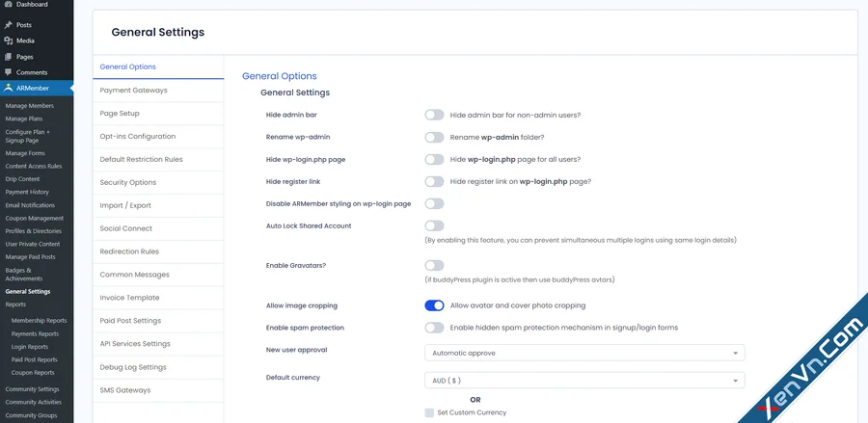Open the Debug Log Settings tab
868x423 pixels.
click(x=158, y=367)
